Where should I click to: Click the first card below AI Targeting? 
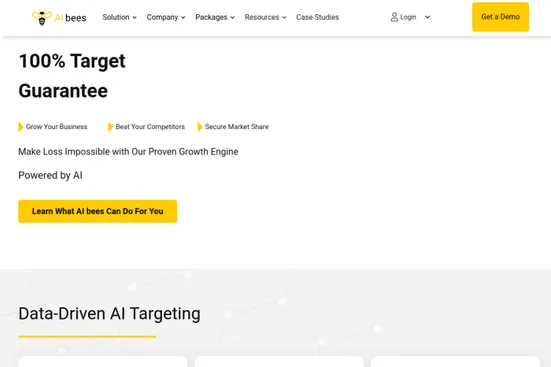coord(103,361)
